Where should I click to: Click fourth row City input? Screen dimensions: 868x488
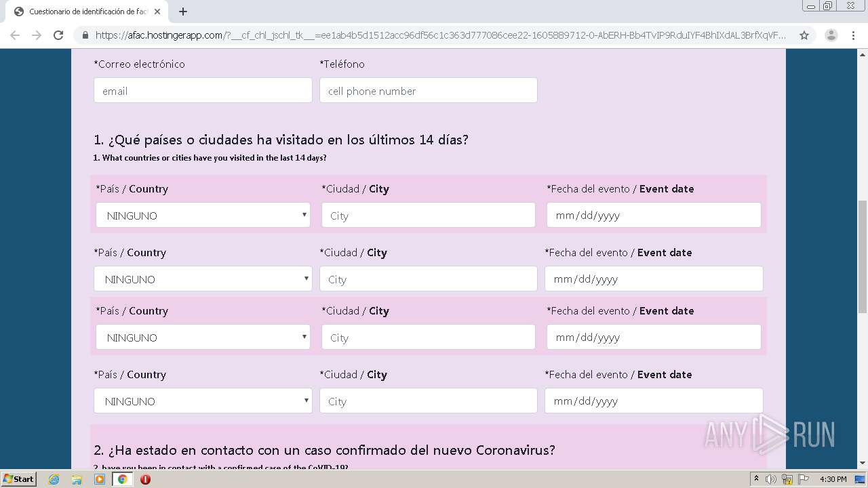(429, 401)
